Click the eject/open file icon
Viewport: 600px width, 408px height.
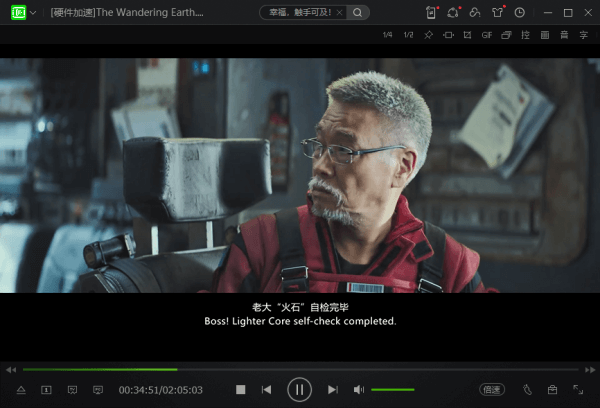[x=21, y=390]
